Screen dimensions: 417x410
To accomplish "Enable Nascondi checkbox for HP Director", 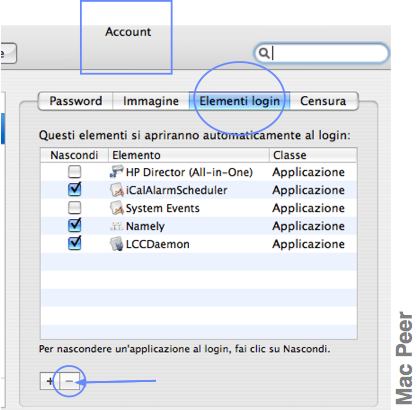I will [x=74, y=172].
